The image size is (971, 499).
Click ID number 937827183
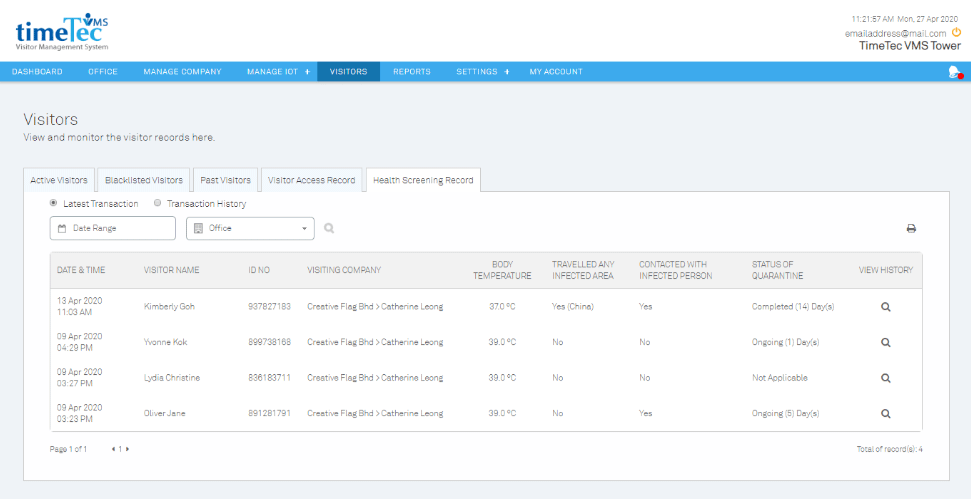[x=269, y=306]
